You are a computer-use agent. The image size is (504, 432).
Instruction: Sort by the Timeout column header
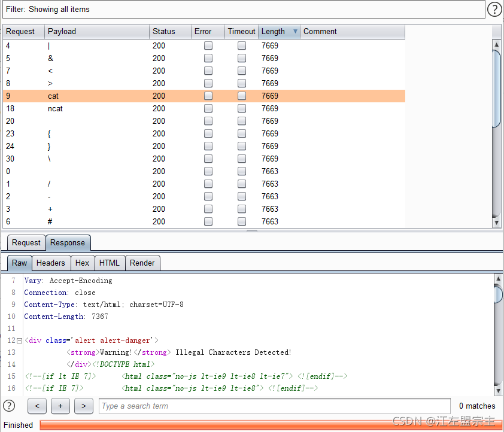tap(241, 32)
